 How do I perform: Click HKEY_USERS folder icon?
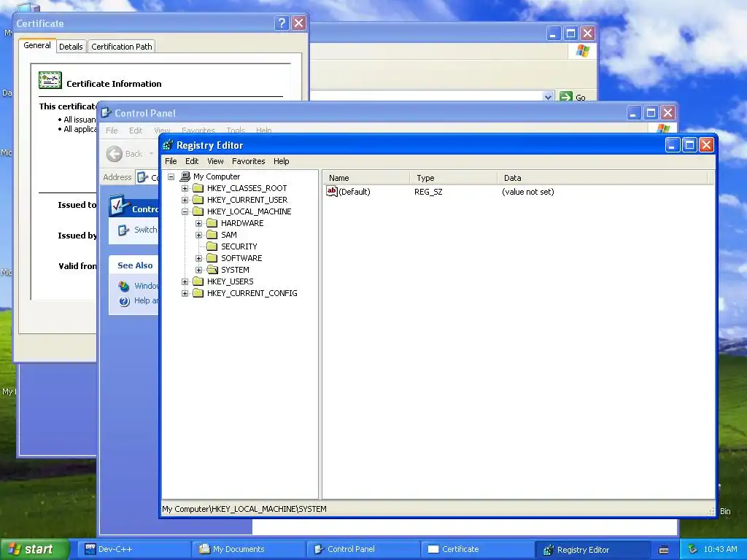tap(198, 281)
